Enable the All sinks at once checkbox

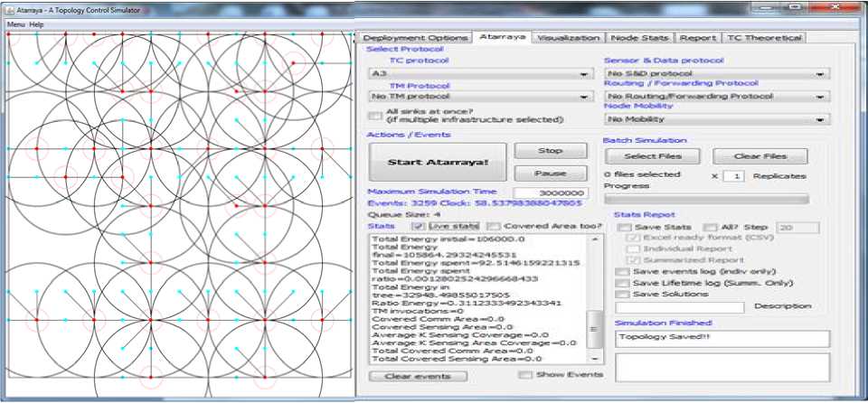(374, 115)
